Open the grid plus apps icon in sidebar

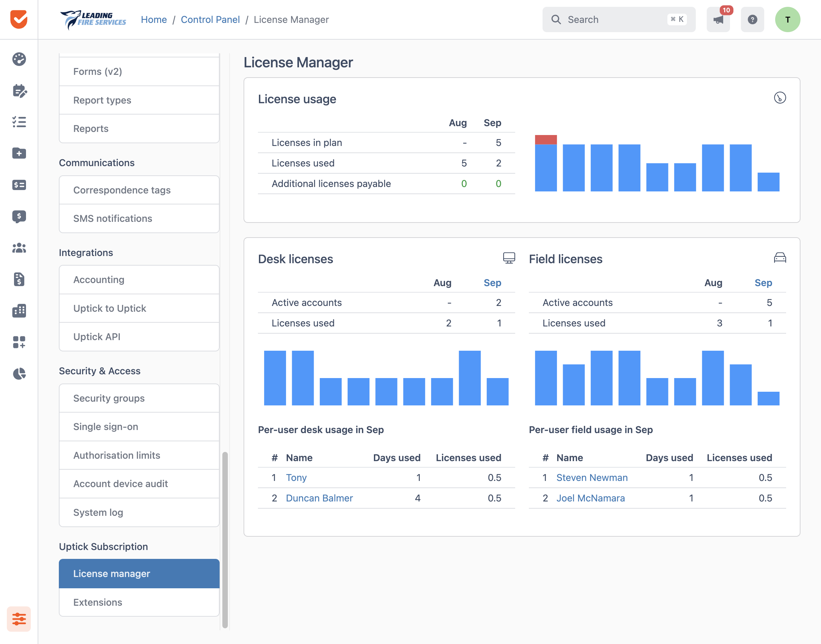19,342
